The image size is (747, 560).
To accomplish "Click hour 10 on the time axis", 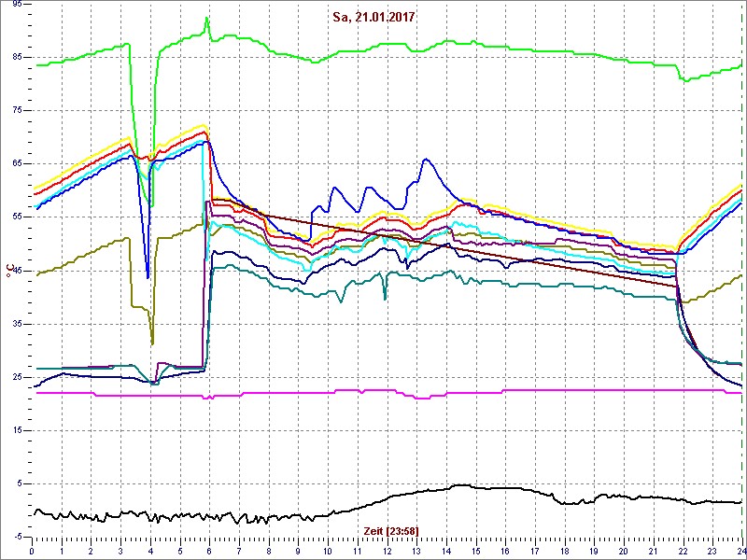I will [x=328, y=551].
